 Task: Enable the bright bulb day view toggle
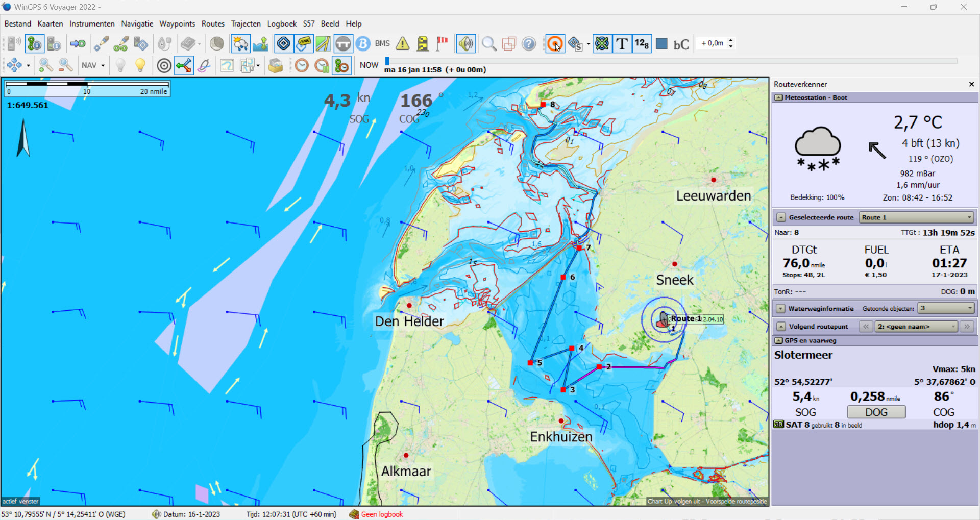[140, 65]
